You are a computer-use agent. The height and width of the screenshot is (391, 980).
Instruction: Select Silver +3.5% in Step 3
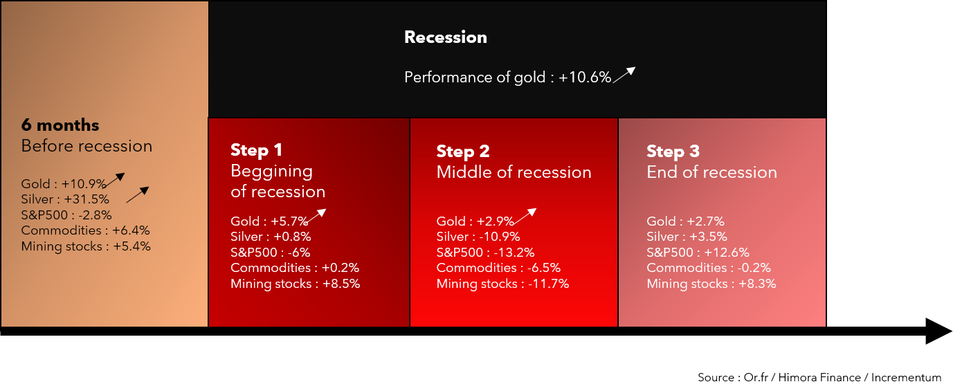(x=687, y=237)
